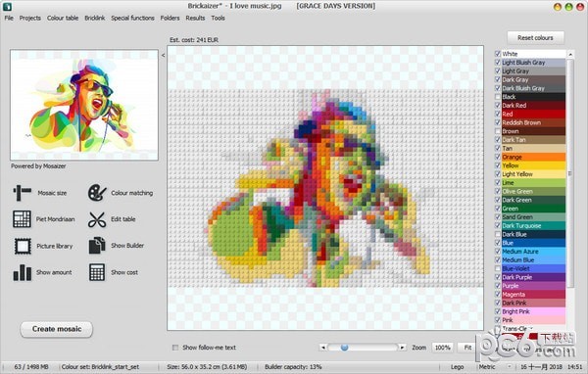Screen dimensions: 588x374
Task: Click the Show Builder documents icon
Action: point(97,246)
